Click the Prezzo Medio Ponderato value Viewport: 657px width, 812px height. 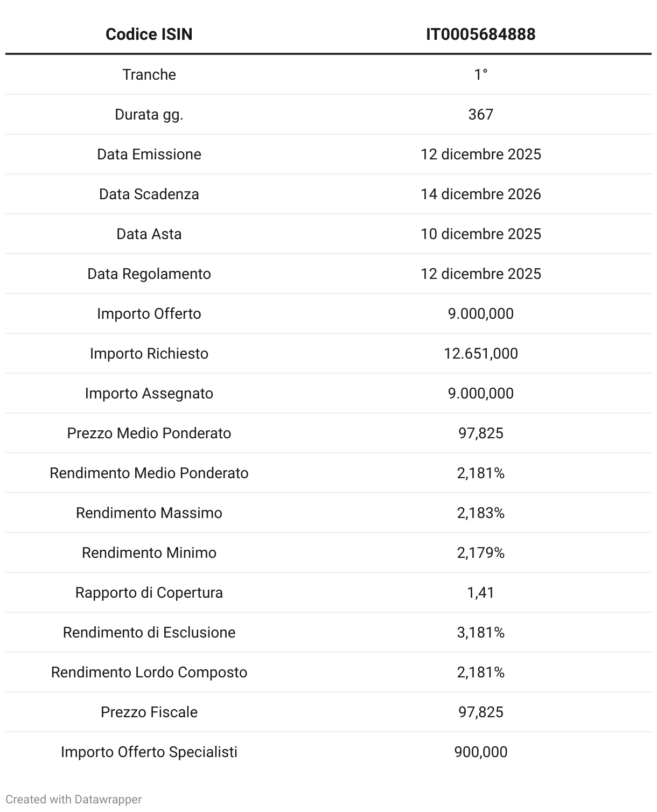(x=480, y=433)
